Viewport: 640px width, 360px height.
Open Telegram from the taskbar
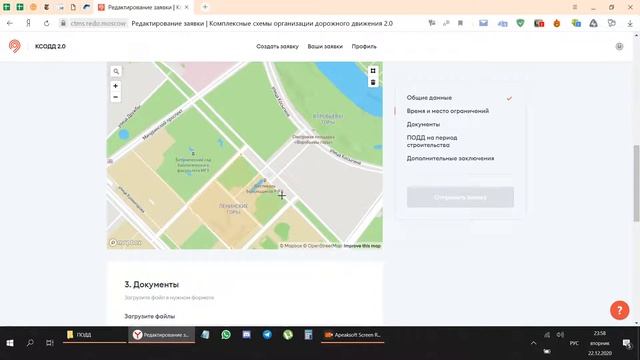267,335
